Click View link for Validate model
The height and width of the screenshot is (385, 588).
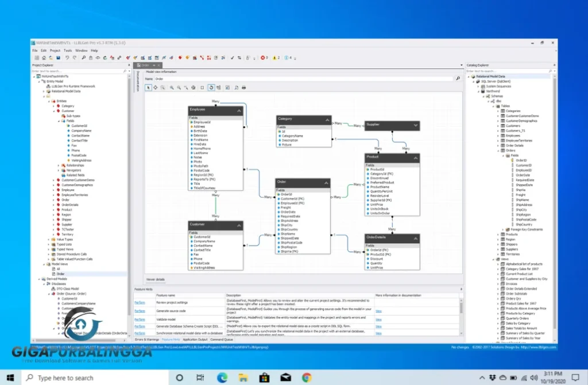tap(378, 319)
